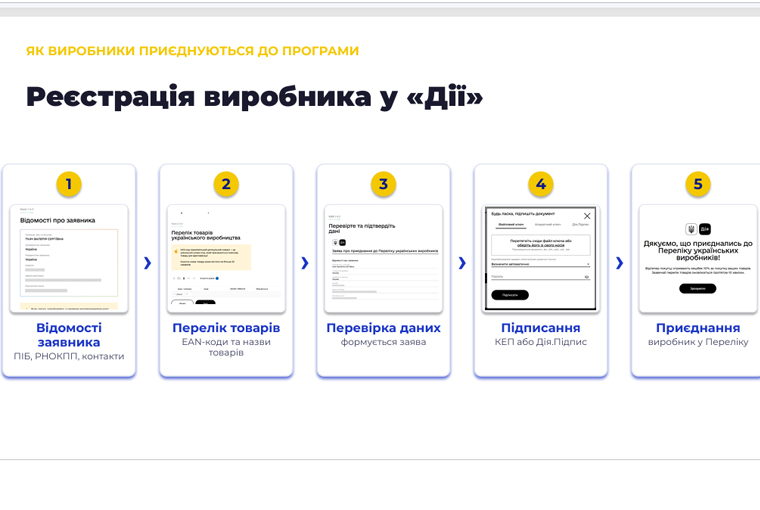Open the Дія.Підпис tab in signing dialog
Screen dimensions: 760x510
coord(580,224)
